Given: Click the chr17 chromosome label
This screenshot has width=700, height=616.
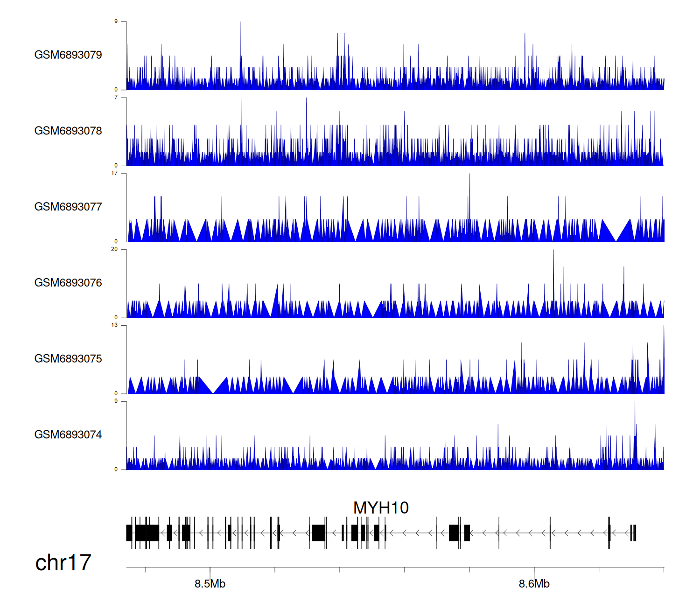Looking at the screenshot, I should 63,562.
